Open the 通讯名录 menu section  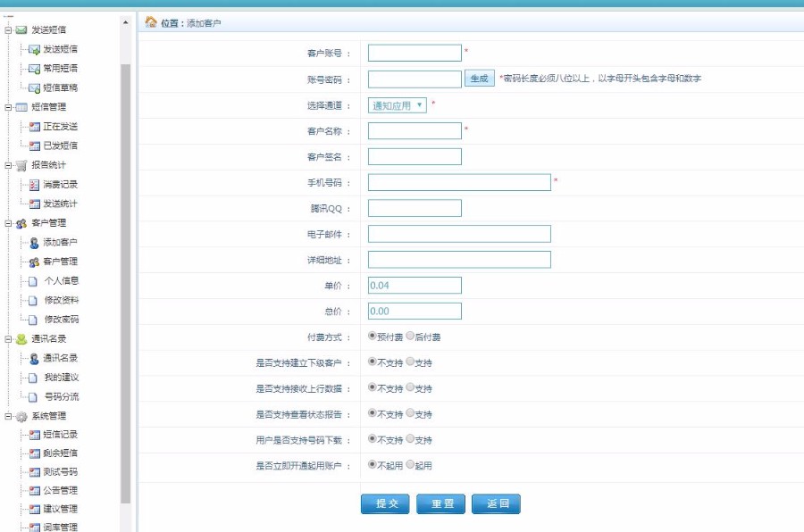(x=39, y=339)
